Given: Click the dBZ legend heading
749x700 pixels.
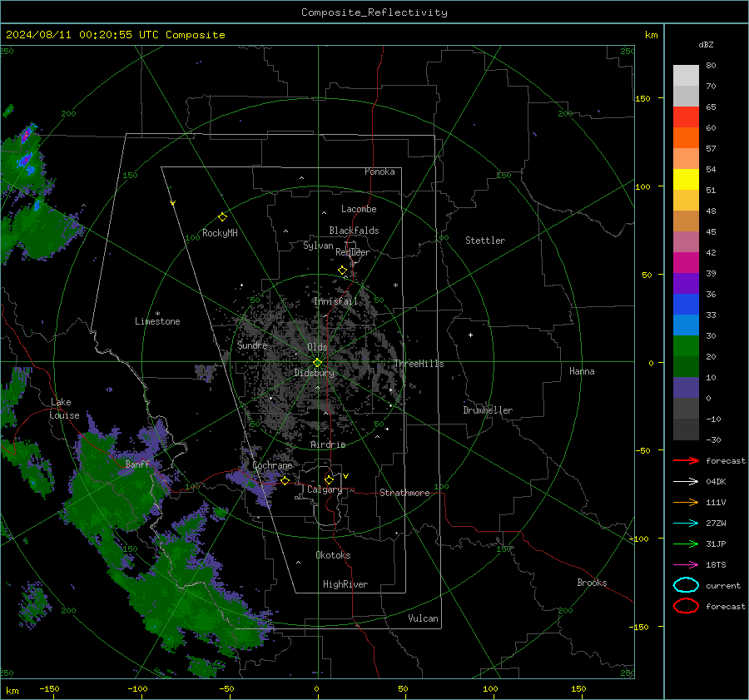Looking at the screenshot, I should [x=706, y=45].
